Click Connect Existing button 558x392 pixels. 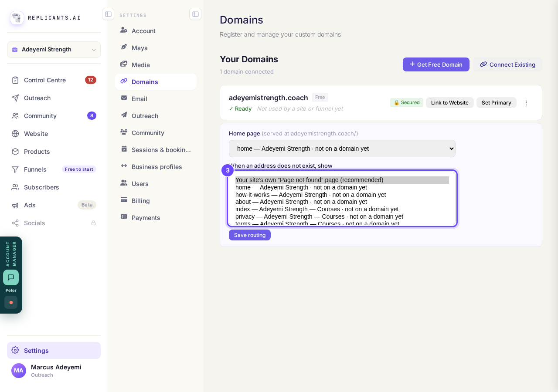click(508, 64)
